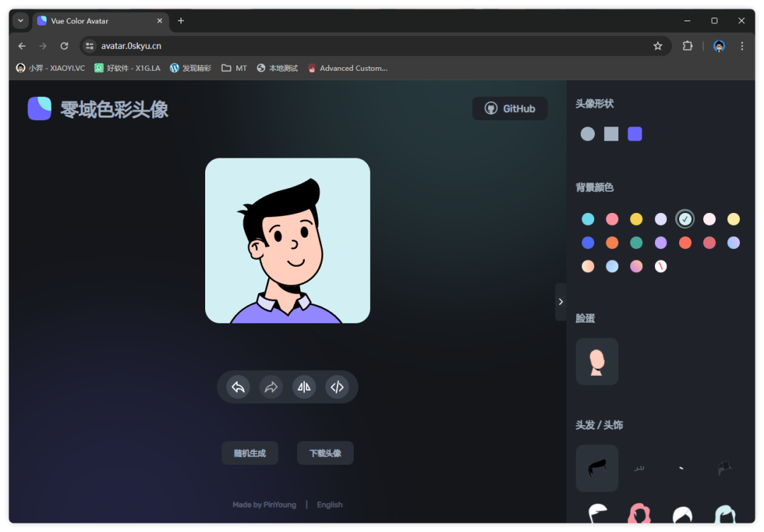Choose the light lavender background color
The height and width of the screenshot is (532, 764).
point(661,219)
